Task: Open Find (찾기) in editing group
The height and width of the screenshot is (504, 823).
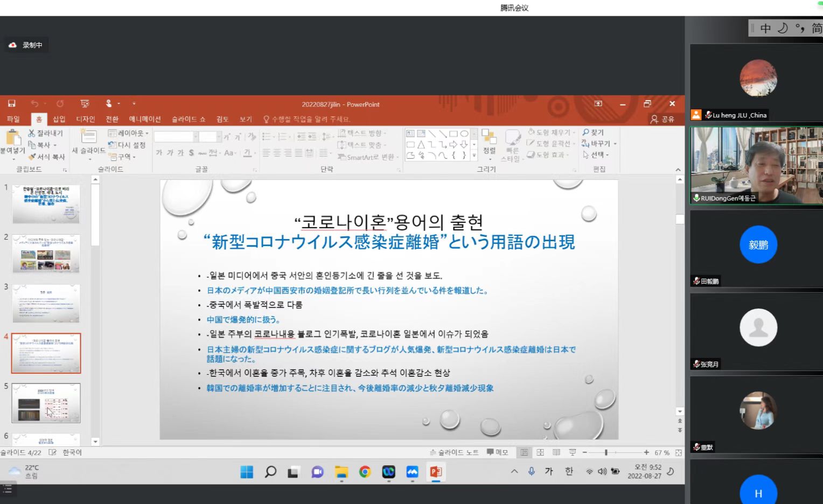Action: pyautogui.click(x=593, y=132)
